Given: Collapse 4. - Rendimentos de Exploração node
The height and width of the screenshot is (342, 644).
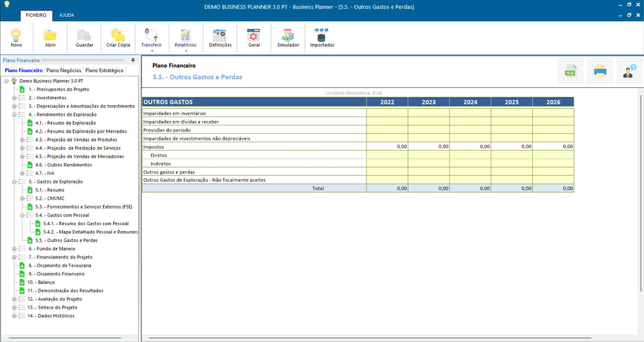Looking at the screenshot, I should click(x=14, y=115).
